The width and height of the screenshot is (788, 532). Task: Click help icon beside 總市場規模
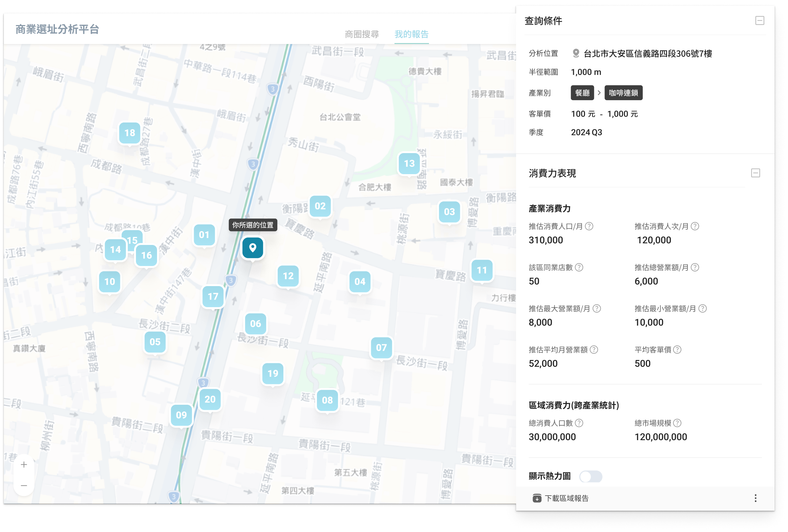click(x=677, y=423)
